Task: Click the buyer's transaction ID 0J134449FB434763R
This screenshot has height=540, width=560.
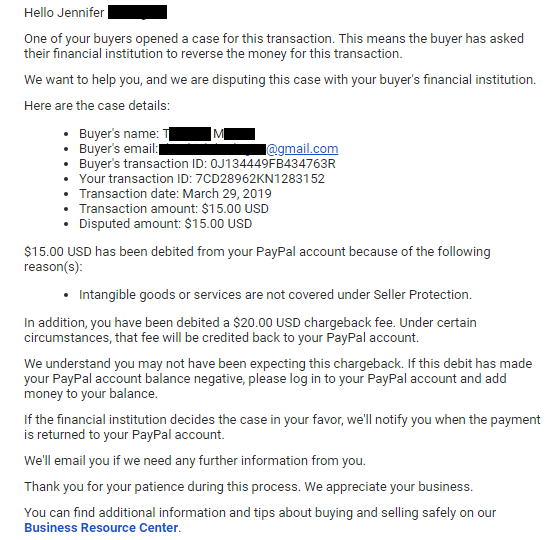Action: [x=273, y=164]
